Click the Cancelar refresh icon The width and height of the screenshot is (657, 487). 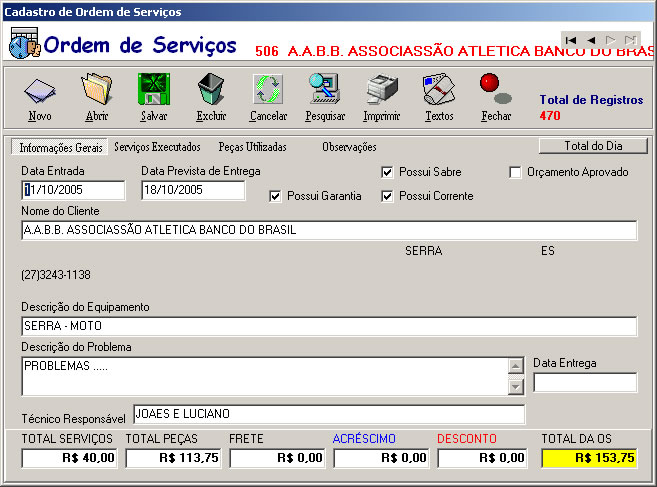(x=268, y=89)
